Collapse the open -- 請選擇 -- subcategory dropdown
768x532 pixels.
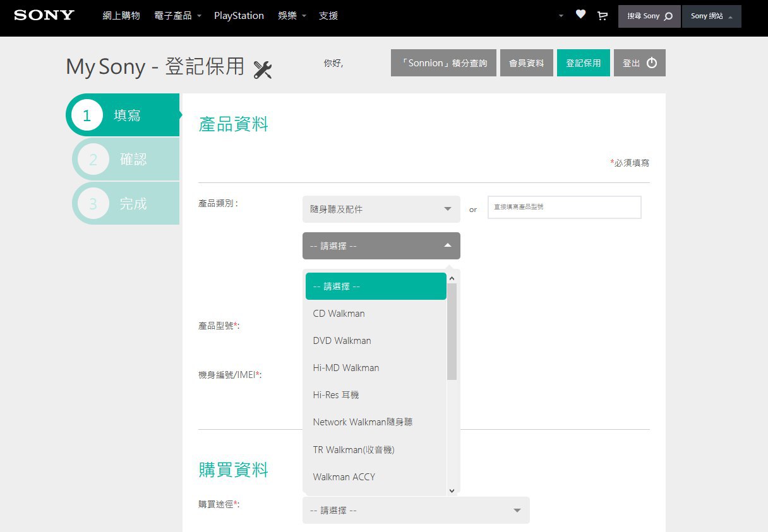point(381,245)
